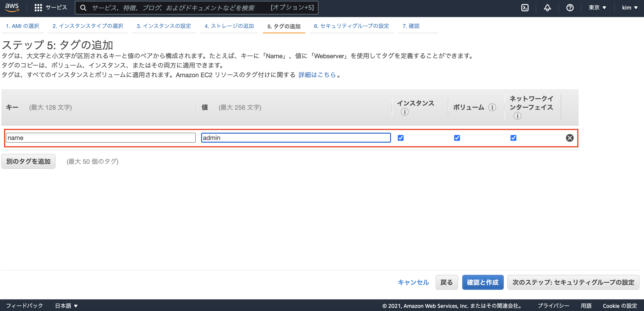Image resolution: width=644 pixels, height=311 pixels.
Task: Go to step 4. ストレージの追加 tab
Action: (229, 26)
